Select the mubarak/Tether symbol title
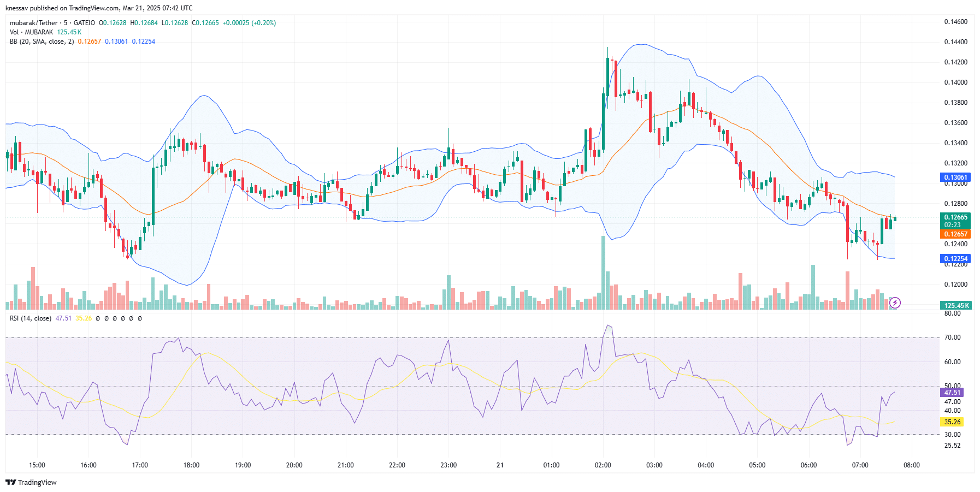This screenshot has height=492, width=980. click(x=33, y=23)
